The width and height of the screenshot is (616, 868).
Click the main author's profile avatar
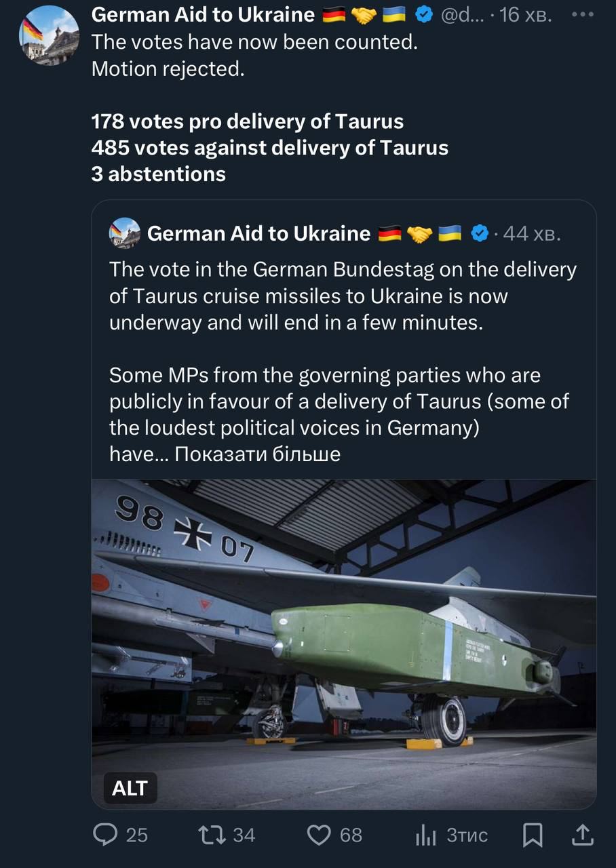(49, 35)
